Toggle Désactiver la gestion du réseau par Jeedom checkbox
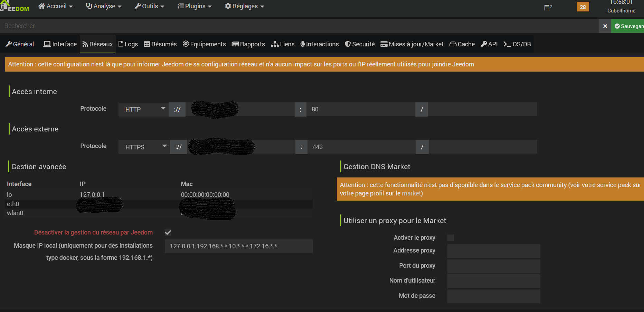This screenshot has height=312, width=644. (x=168, y=232)
